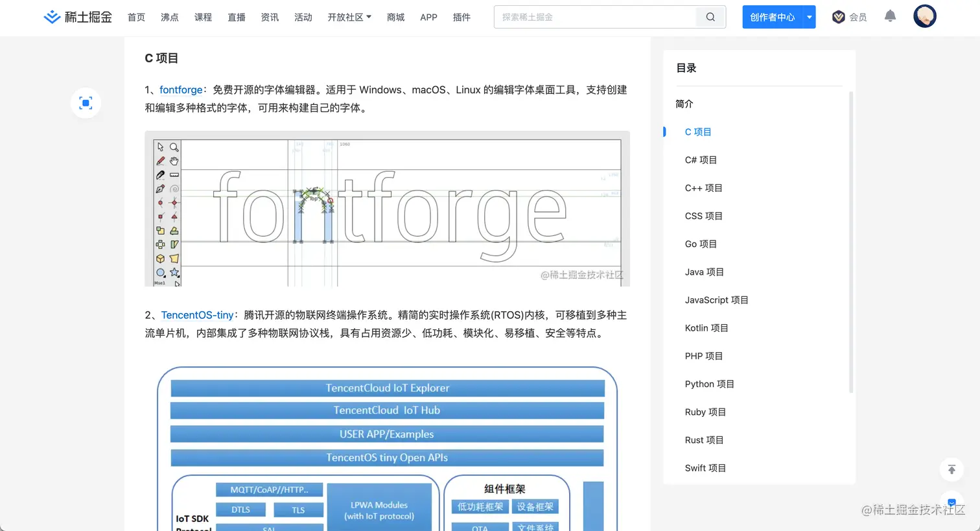Expand the 开放社区 dropdown
Image resolution: width=980 pixels, height=531 pixels.
pyautogui.click(x=349, y=18)
